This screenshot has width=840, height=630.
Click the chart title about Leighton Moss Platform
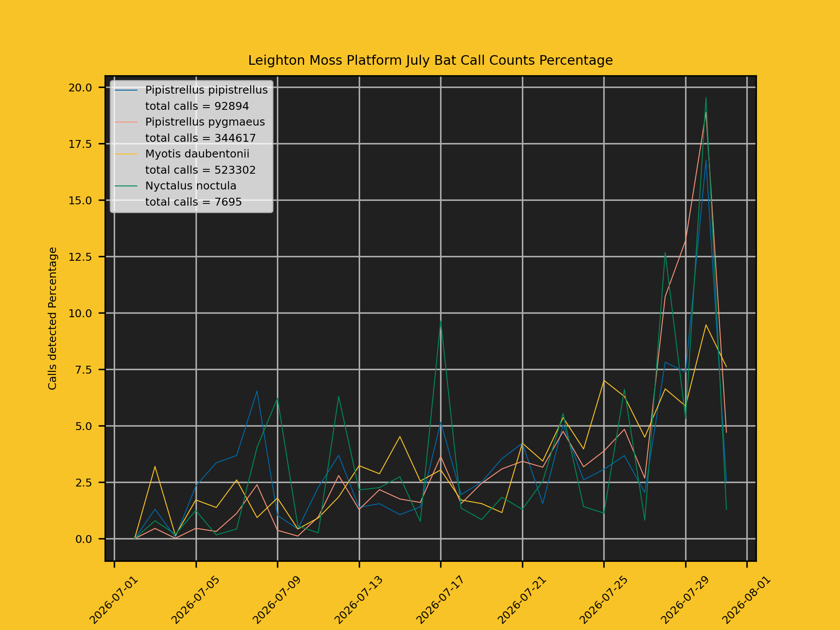click(430, 60)
